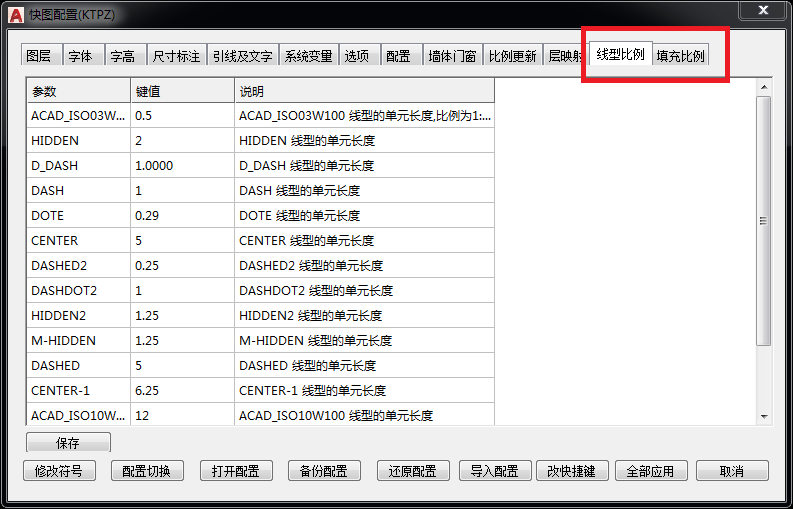The image size is (793, 509).
Task: Click the 说明 column header
Action: pyautogui.click(x=365, y=91)
